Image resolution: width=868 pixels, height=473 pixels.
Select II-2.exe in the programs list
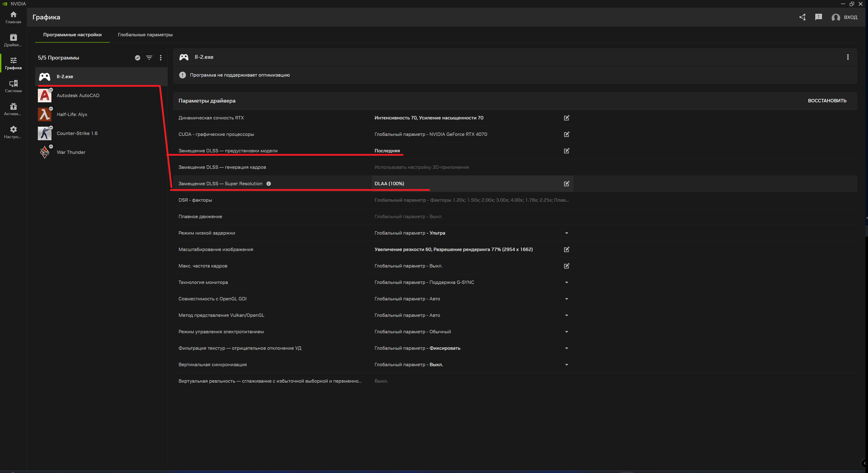101,76
